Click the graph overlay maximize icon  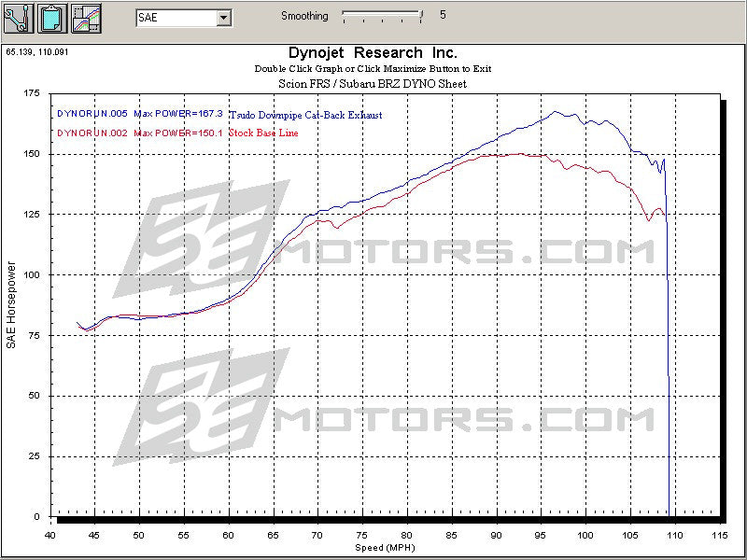click(86, 16)
